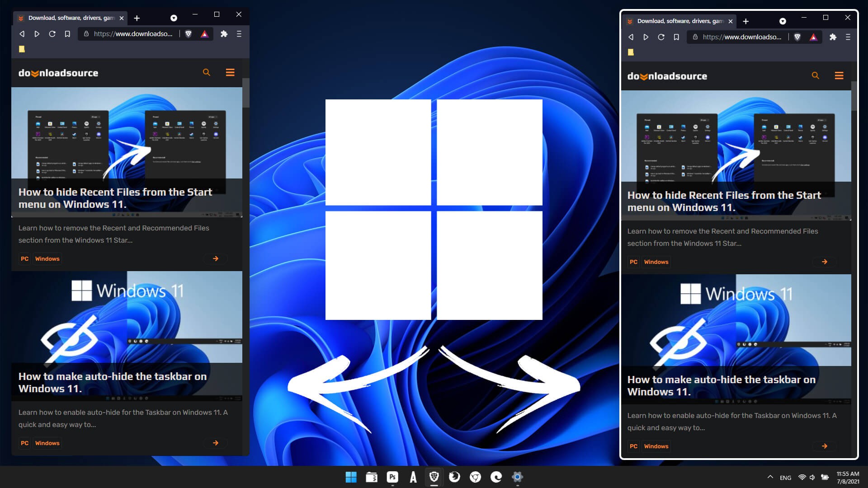Open Brave Rewards triangle in right window

[x=813, y=37]
